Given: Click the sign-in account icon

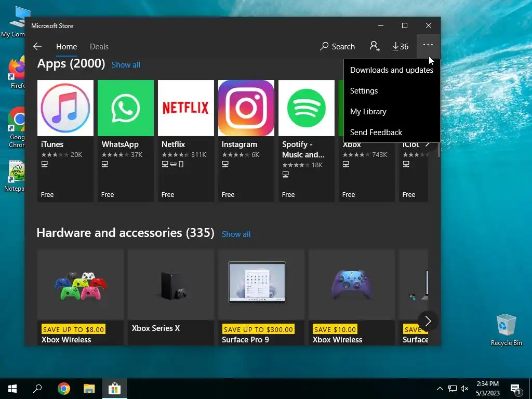Looking at the screenshot, I should pos(374,46).
